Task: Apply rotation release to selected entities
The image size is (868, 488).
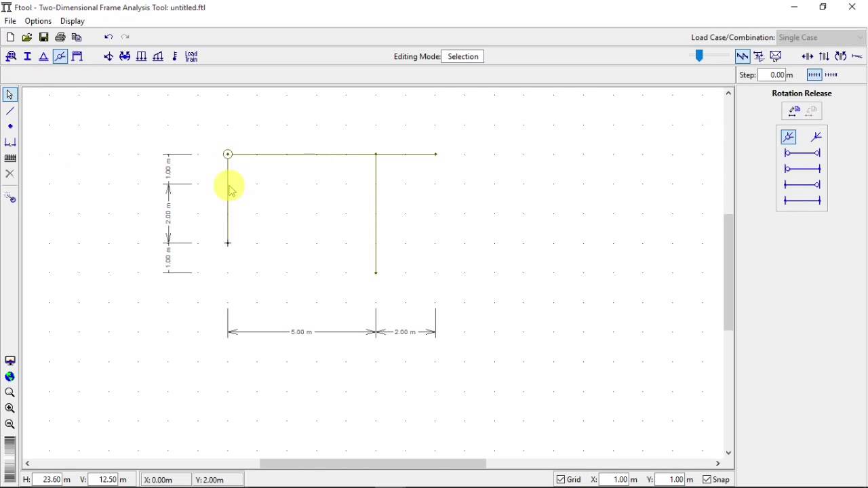Action: pyautogui.click(x=793, y=111)
